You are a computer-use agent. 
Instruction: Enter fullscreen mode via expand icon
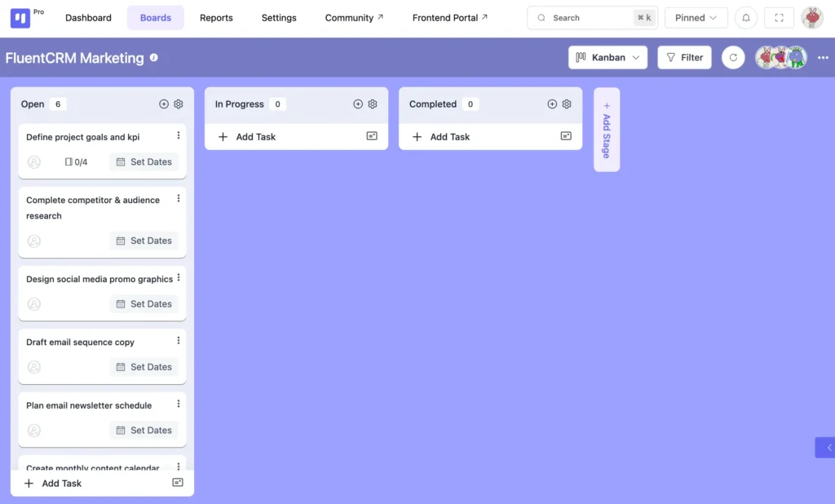pyautogui.click(x=779, y=18)
